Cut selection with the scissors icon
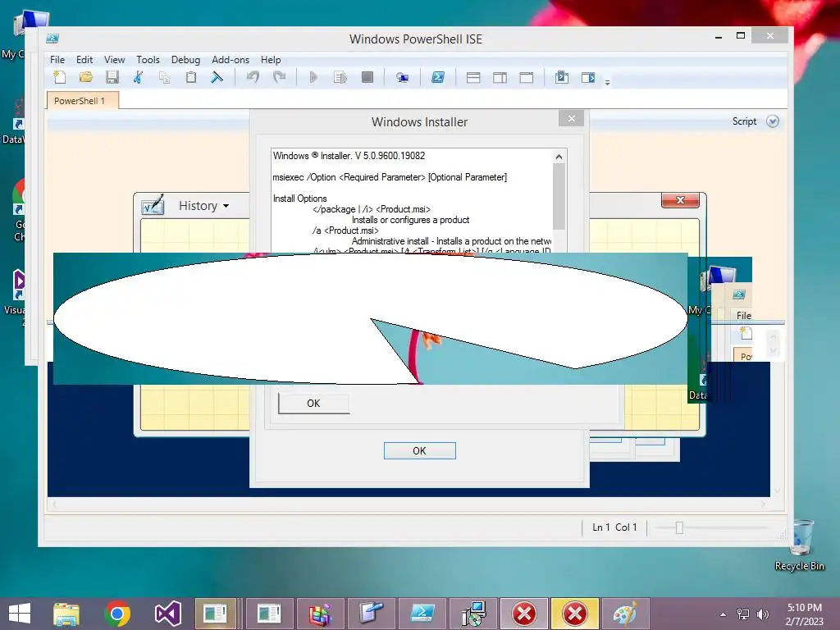Image resolution: width=840 pixels, height=630 pixels. (x=138, y=78)
